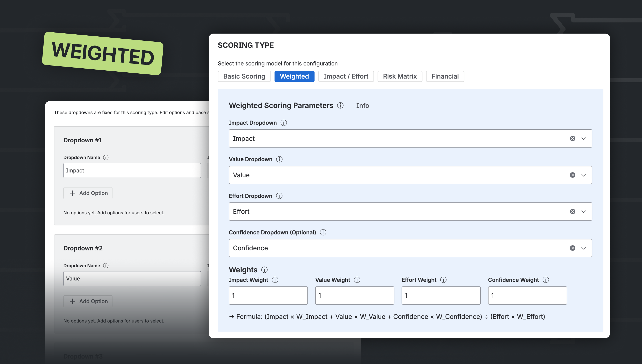Click info icon beside Confidence Weight label

tap(546, 280)
